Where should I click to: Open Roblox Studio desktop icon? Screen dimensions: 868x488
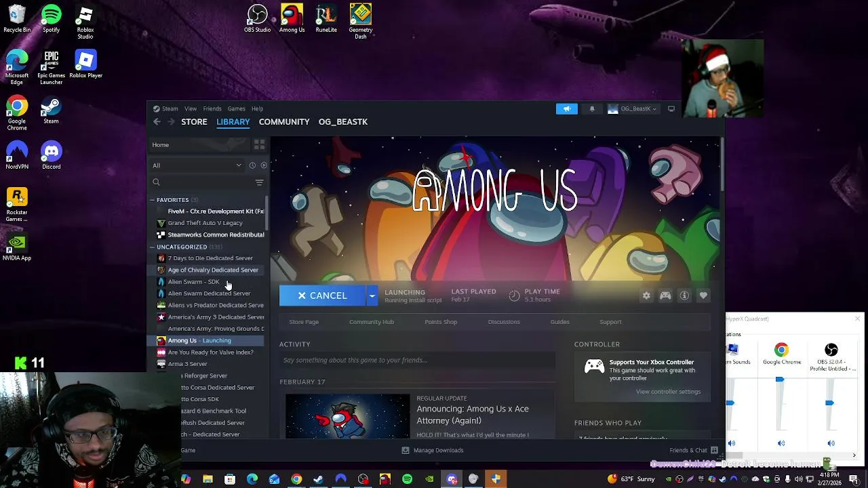coord(85,22)
